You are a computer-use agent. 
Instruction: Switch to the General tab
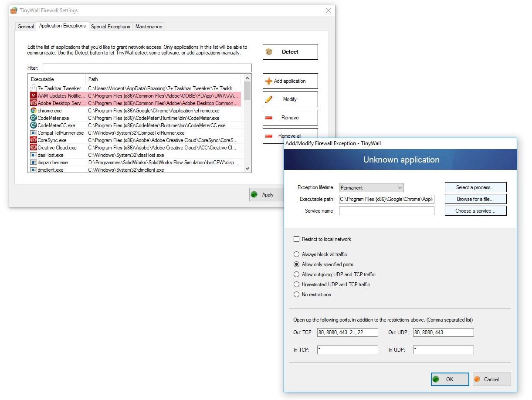click(x=26, y=27)
